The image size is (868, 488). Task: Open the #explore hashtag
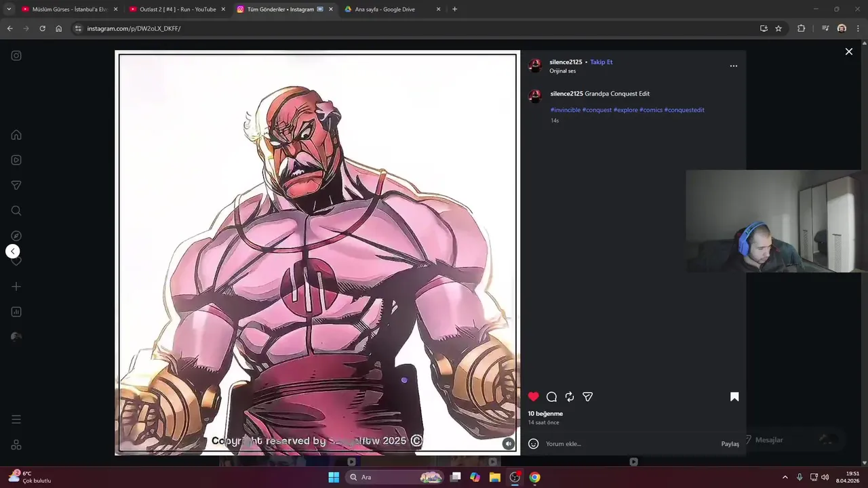625,110
